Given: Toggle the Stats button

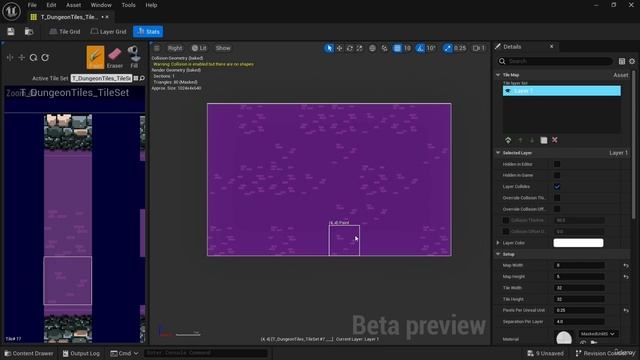Looking at the screenshot, I should 148,31.
